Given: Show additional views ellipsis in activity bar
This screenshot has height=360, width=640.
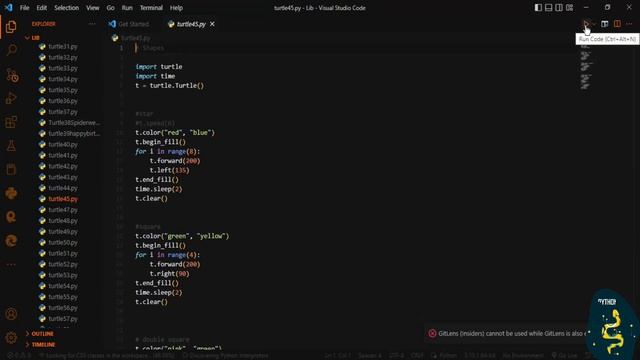Looking at the screenshot, I should coord(11,264).
